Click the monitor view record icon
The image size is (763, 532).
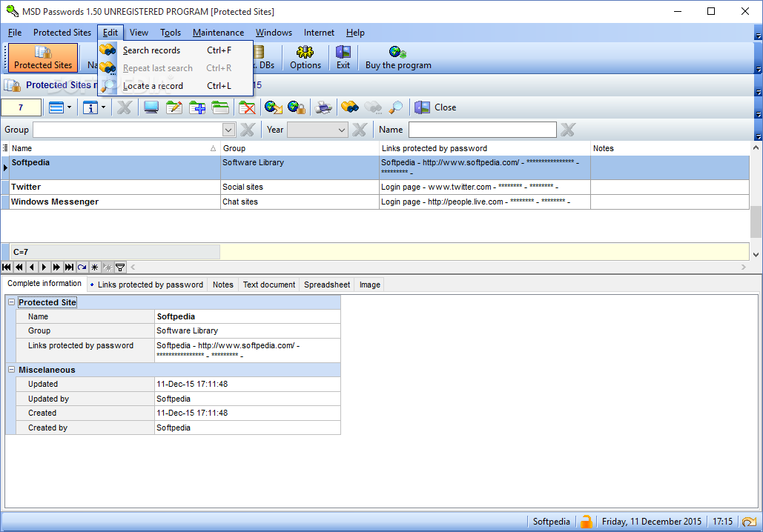coord(151,107)
